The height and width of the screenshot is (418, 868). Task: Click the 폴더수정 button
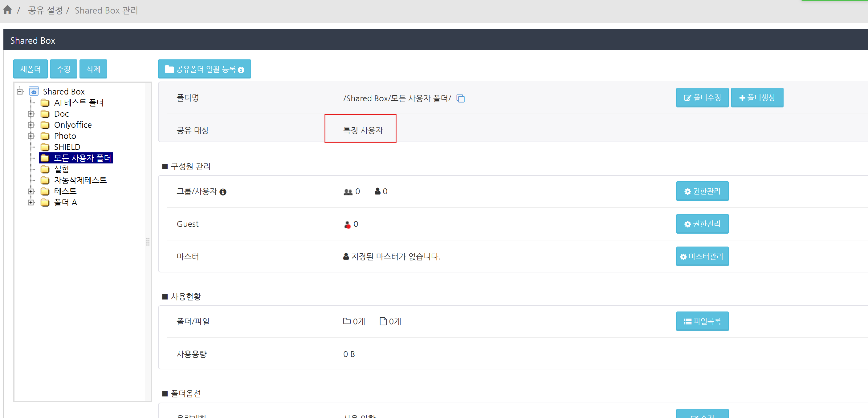(702, 98)
